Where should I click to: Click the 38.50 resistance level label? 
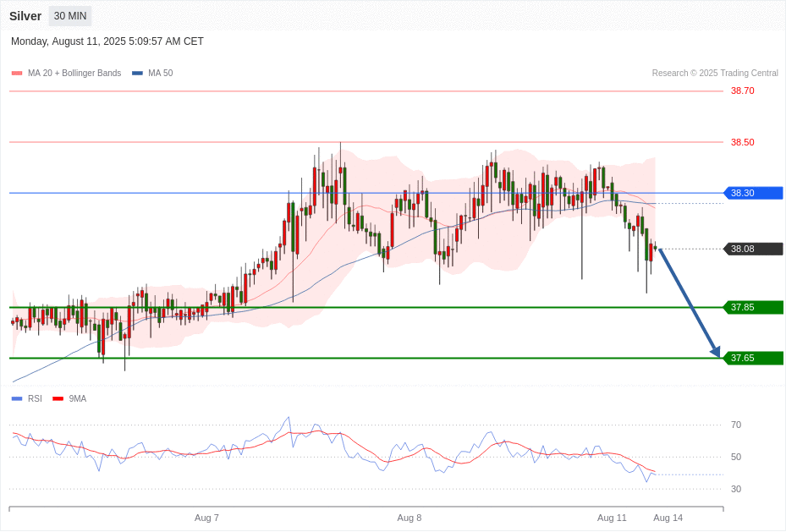coord(742,142)
